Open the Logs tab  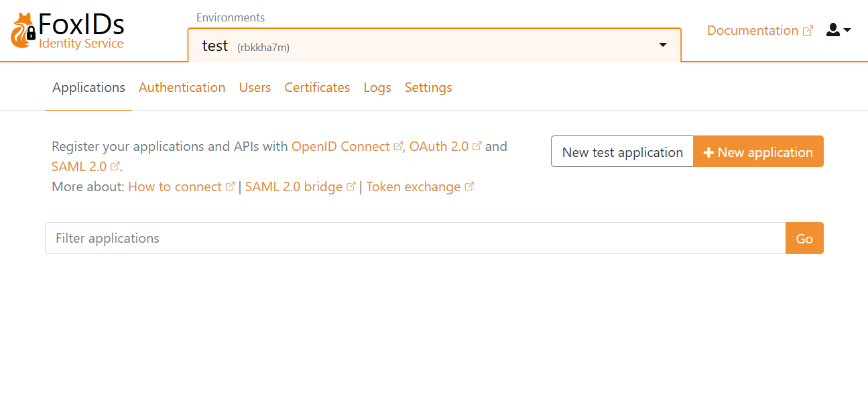click(377, 88)
